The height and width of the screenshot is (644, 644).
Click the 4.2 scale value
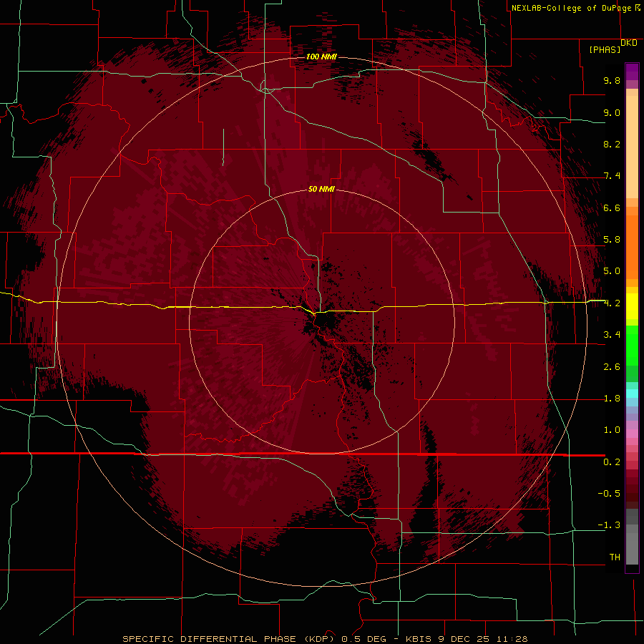point(612,303)
